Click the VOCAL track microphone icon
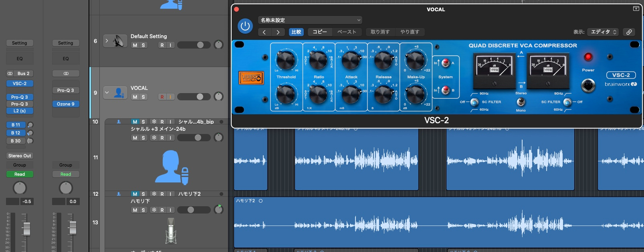Screen dimensions: 644x252 click(x=119, y=93)
